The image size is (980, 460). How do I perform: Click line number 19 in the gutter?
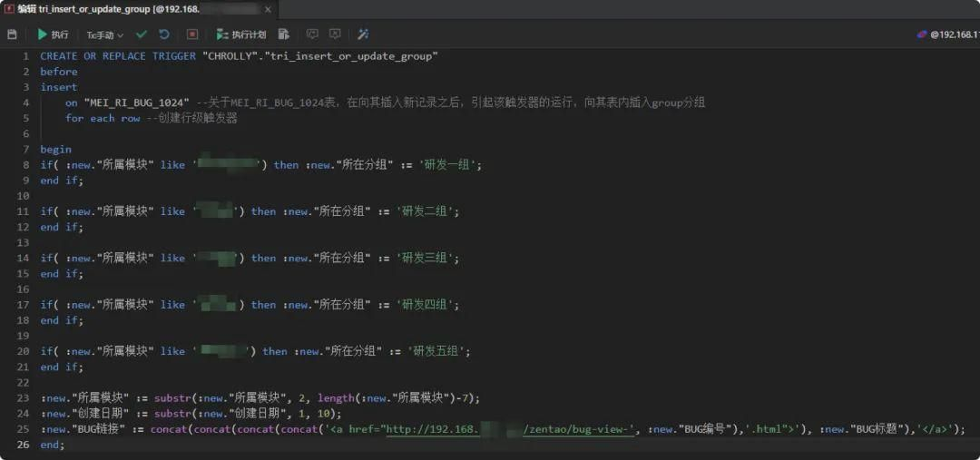pos(23,337)
